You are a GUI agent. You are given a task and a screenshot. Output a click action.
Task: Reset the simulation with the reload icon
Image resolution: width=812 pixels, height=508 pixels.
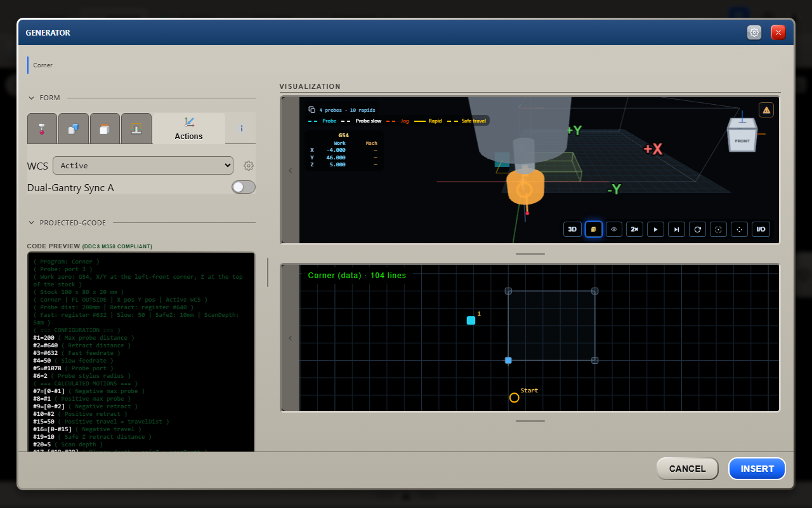[698, 229]
